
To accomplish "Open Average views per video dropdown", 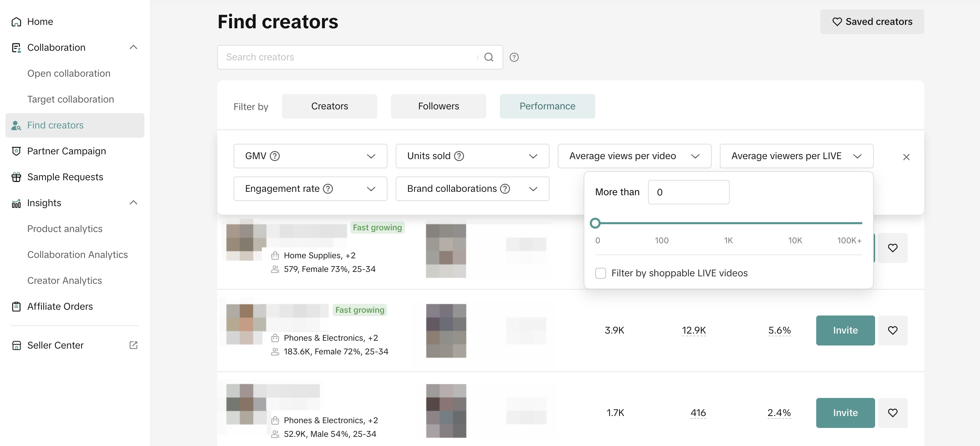I will [634, 156].
